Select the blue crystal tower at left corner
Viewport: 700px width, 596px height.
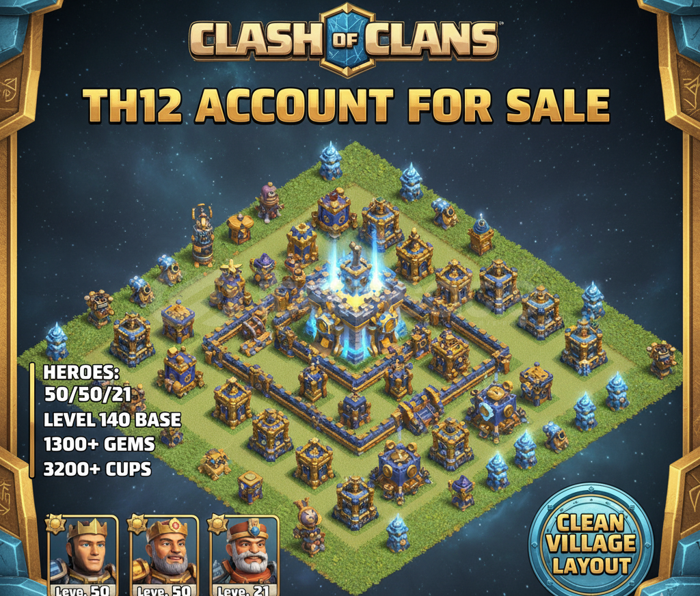pos(57,342)
